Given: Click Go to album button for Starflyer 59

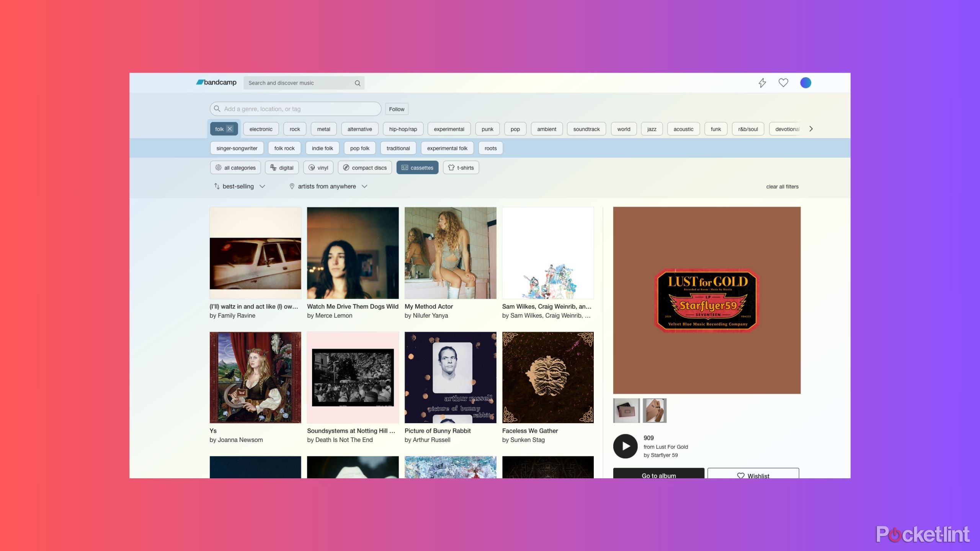Looking at the screenshot, I should click(658, 475).
